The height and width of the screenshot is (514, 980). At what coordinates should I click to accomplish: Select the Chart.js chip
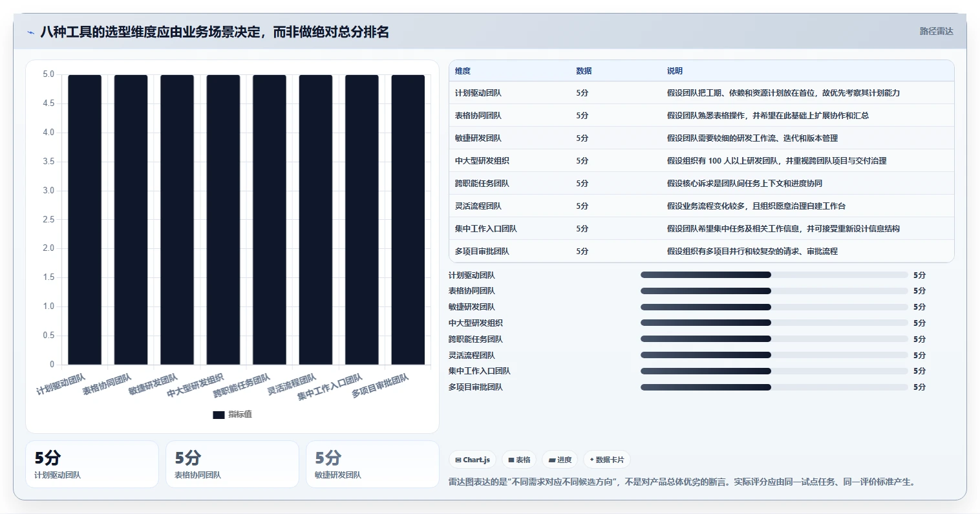[473, 460]
